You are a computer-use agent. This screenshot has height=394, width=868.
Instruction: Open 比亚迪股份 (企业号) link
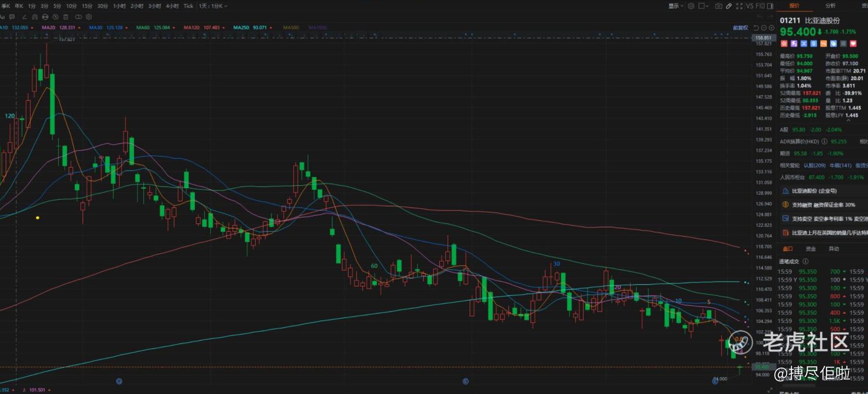pyautogui.click(x=814, y=191)
